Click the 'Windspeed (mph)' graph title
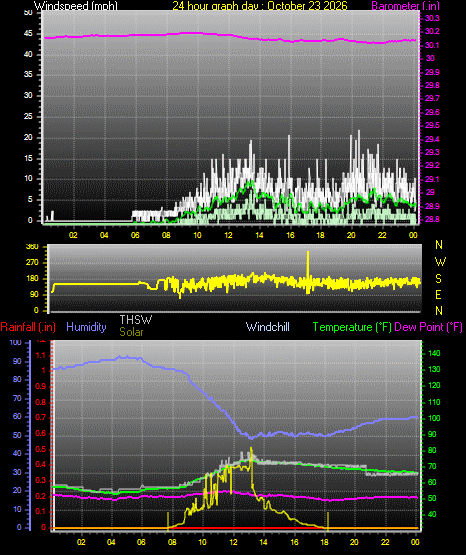Screen dimensions: 466x555 point(76,5)
